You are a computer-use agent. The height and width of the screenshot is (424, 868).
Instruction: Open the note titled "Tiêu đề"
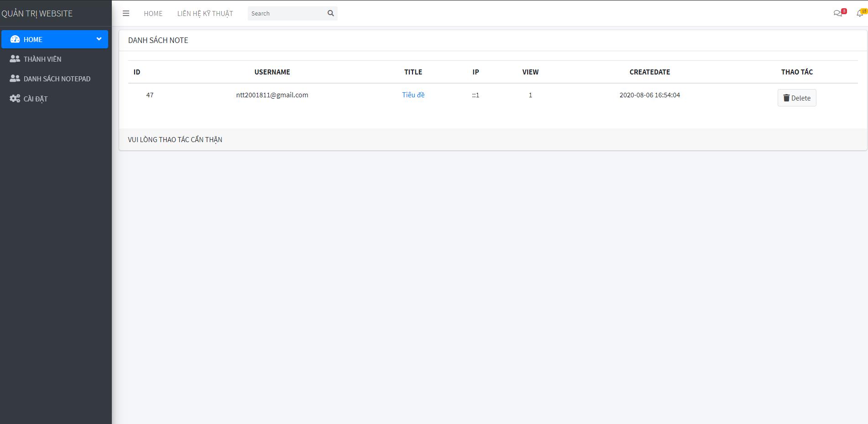pyautogui.click(x=413, y=95)
